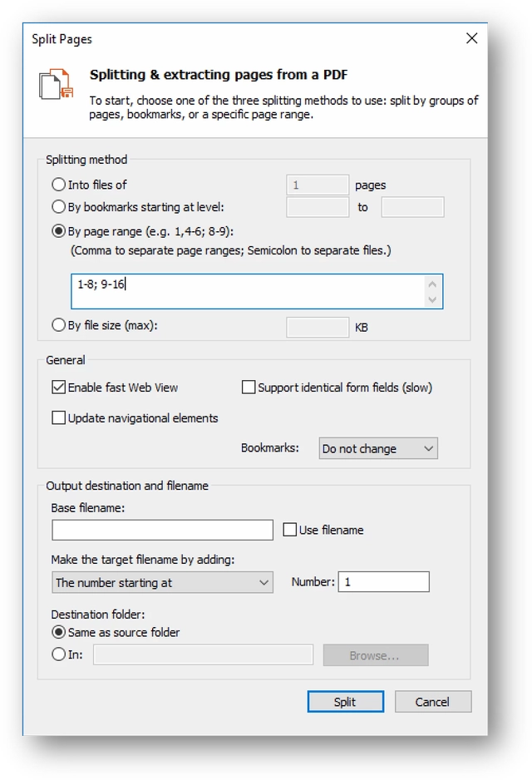This screenshot has height=780, width=532.
Task: Expand 'The number starting at' dropdown
Action: pos(162,583)
